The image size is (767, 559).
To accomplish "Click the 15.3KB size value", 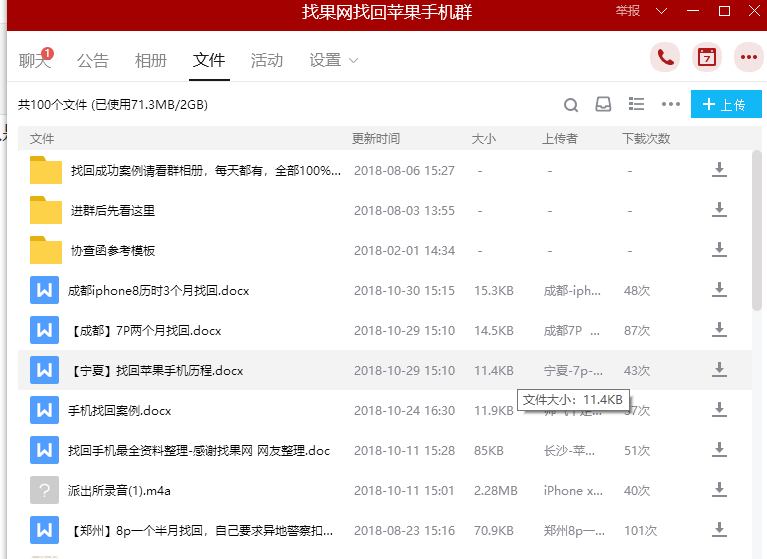I will pyautogui.click(x=494, y=291).
